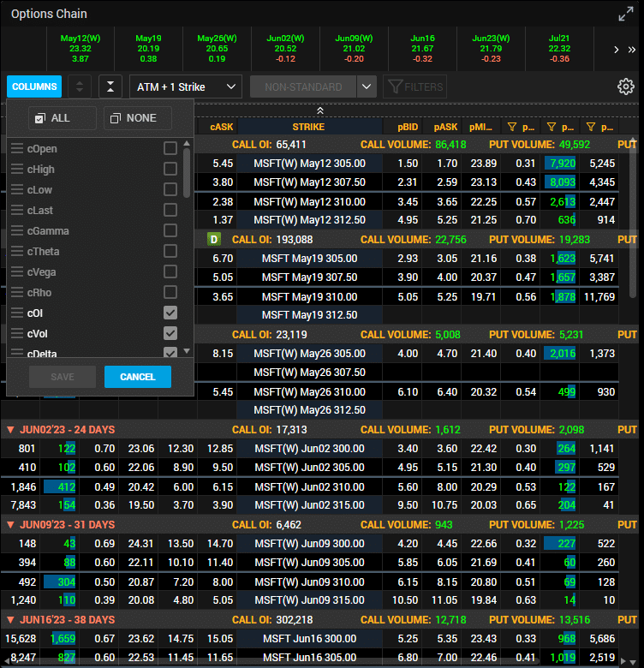The image size is (644, 668).
Task: Click the drag handle for cVega
Action: pos(17,271)
